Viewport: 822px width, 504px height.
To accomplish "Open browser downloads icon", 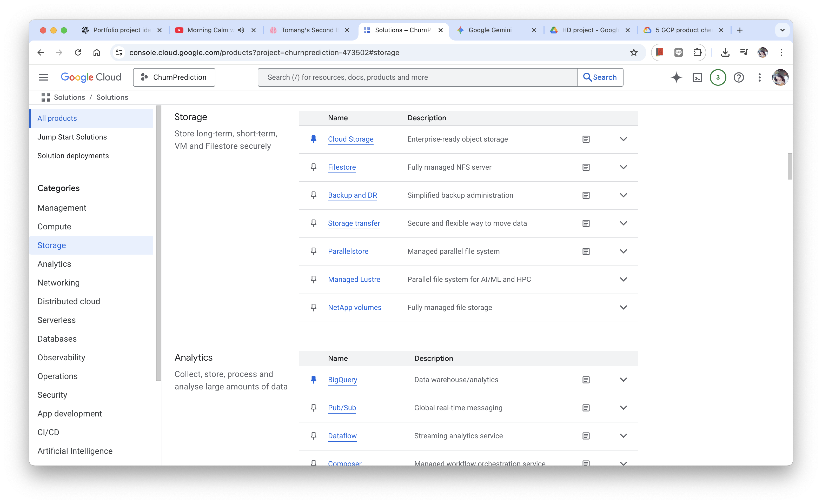I will coord(725,52).
